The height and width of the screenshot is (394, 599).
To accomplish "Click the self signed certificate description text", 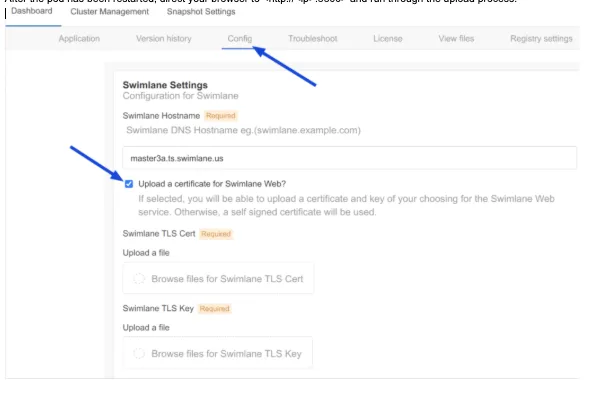I will (x=346, y=205).
